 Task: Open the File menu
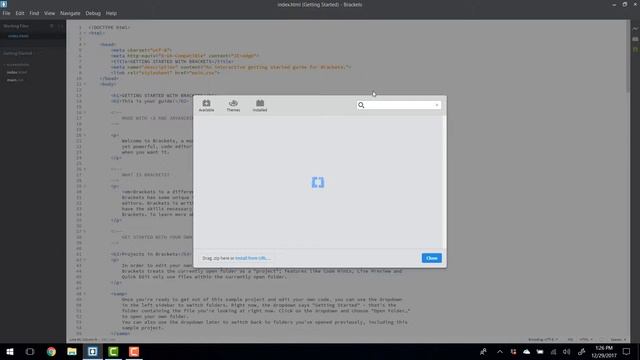tap(7, 13)
